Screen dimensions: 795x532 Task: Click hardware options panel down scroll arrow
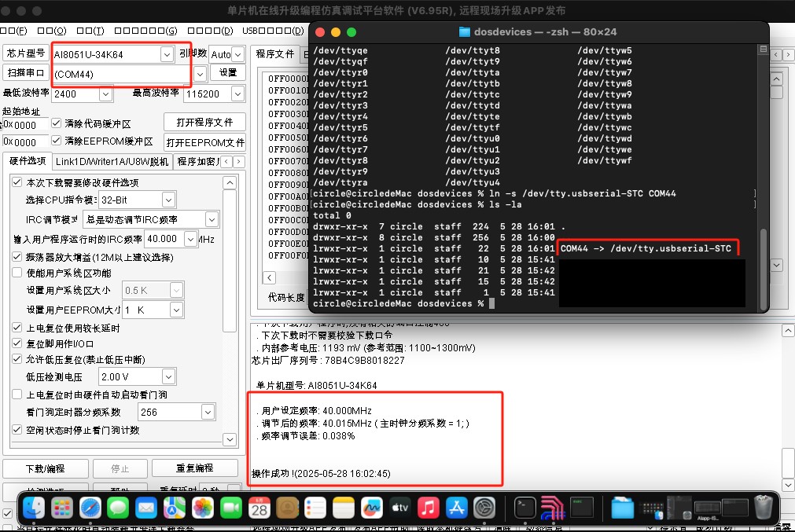point(230,438)
